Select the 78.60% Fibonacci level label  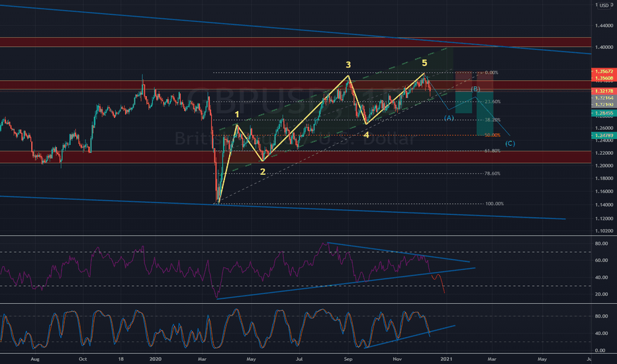(x=493, y=174)
